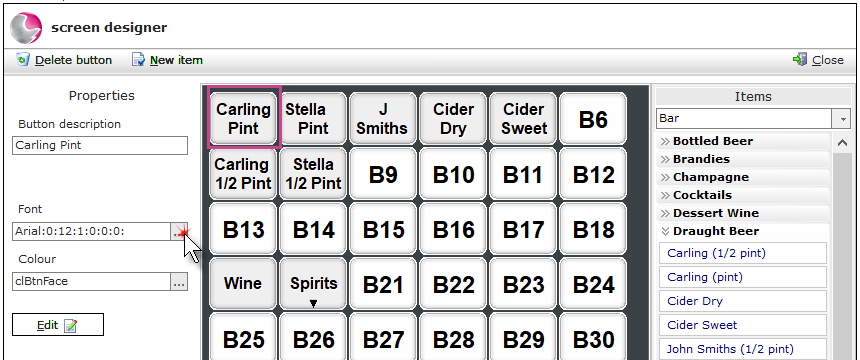This screenshot has height=360, width=860.
Task: Select the Carling Pint screen button
Action: point(244,119)
